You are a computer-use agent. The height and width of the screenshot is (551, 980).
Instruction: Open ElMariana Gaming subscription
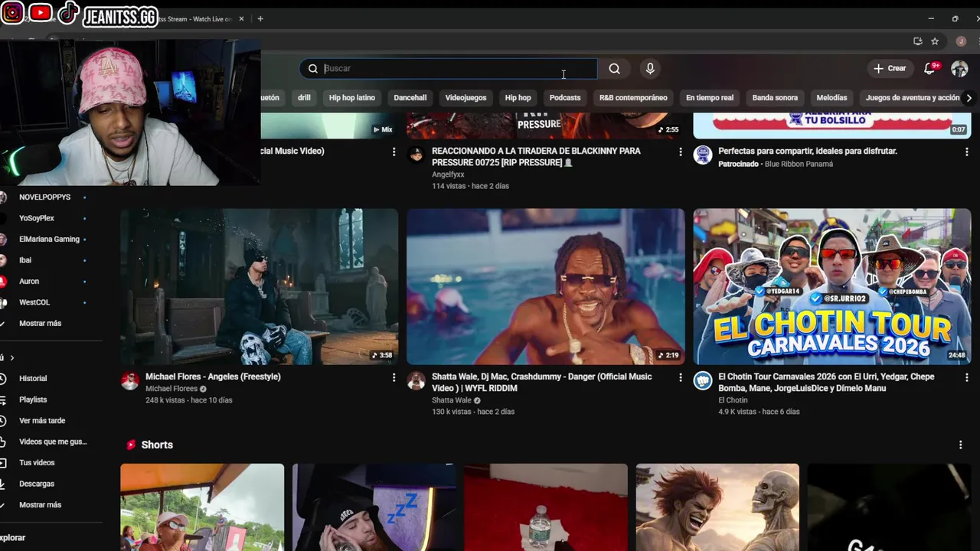tap(49, 240)
